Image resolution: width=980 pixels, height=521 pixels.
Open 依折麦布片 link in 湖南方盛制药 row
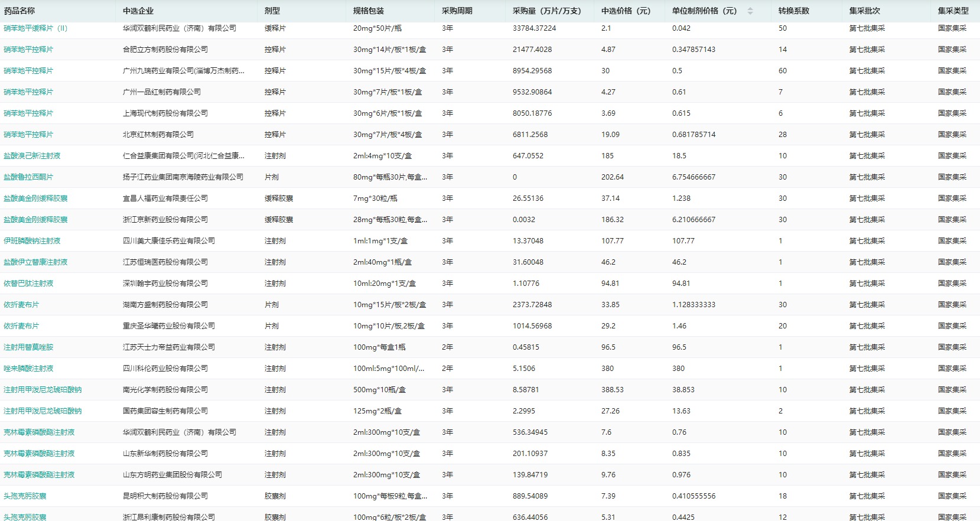(x=21, y=305)
